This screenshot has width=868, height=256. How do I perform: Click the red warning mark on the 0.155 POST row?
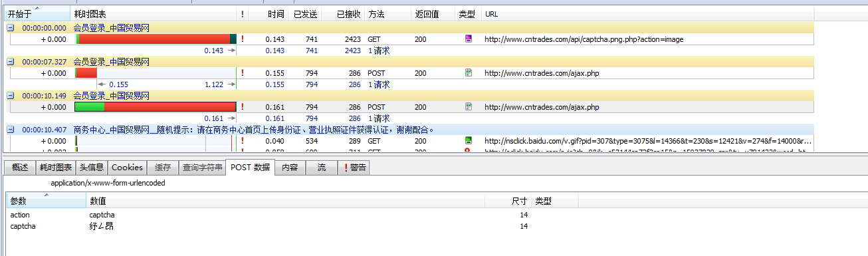click(x=242, y=73)
